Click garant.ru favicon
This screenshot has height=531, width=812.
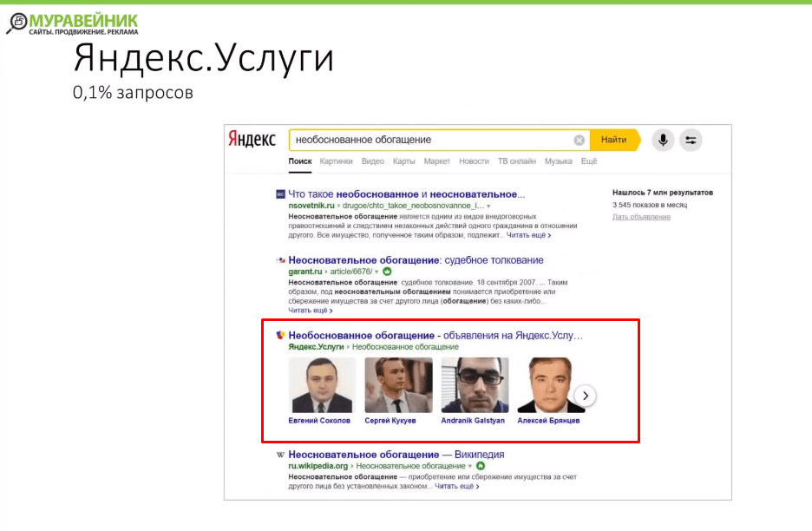coord(280,260)
